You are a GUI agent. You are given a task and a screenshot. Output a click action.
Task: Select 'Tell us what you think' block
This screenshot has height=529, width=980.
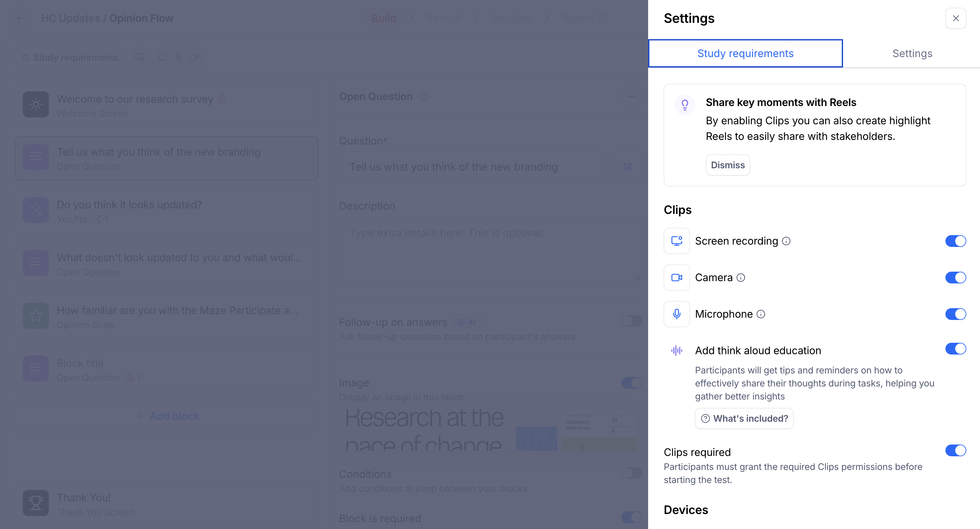point(166,158)
